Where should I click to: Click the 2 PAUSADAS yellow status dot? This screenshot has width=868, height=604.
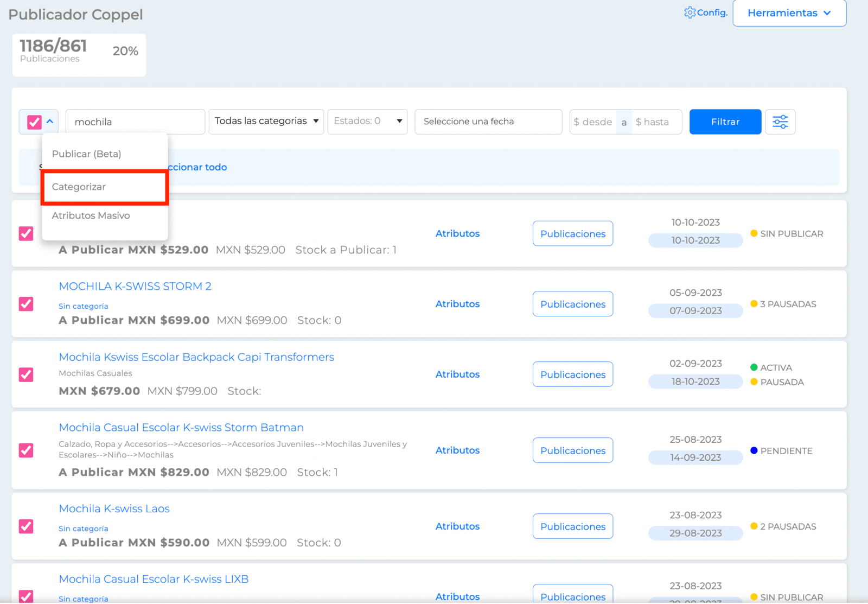coord(754,526)
